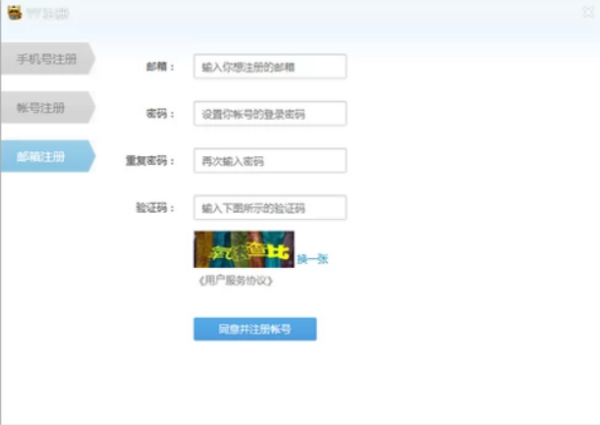Select the 邮箱注册 tab
The width and height of the screenshot is (600, 425).
point(47,156)
